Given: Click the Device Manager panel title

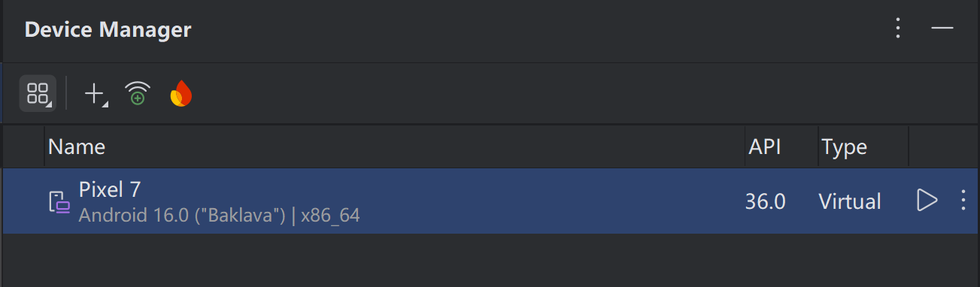Looking at the screenshot, I should click(108, 30).
